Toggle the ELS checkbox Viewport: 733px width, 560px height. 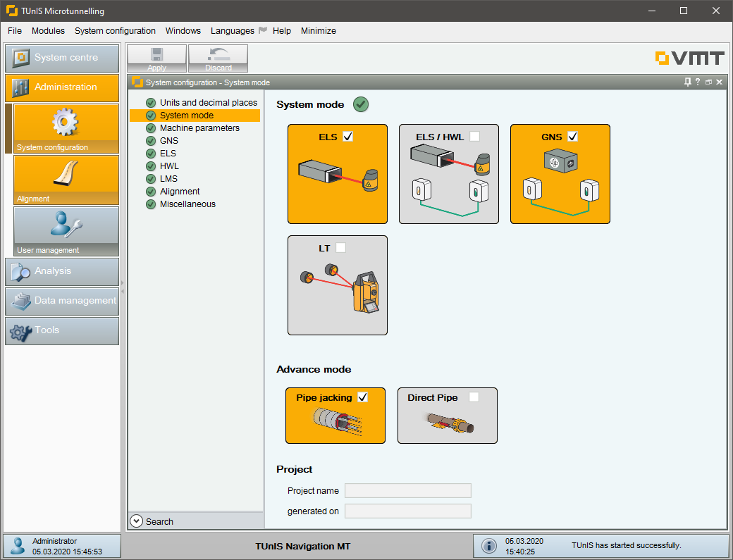coord(347,137)
